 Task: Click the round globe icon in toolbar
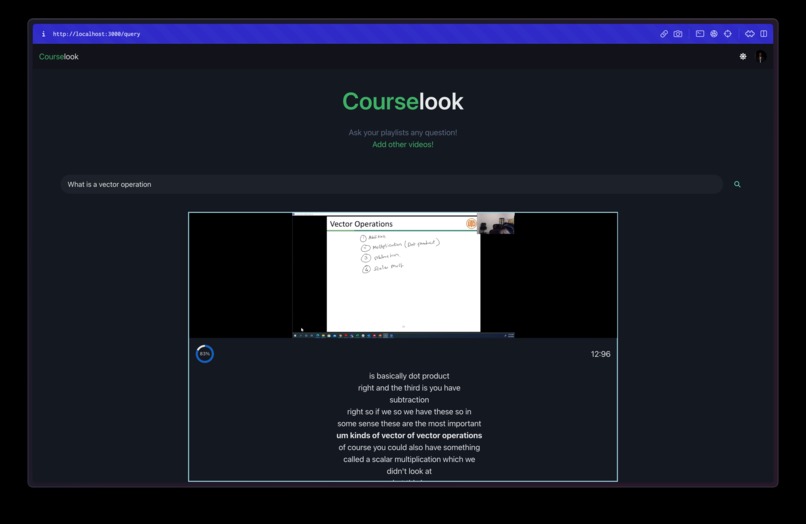(x=713, y=34)
